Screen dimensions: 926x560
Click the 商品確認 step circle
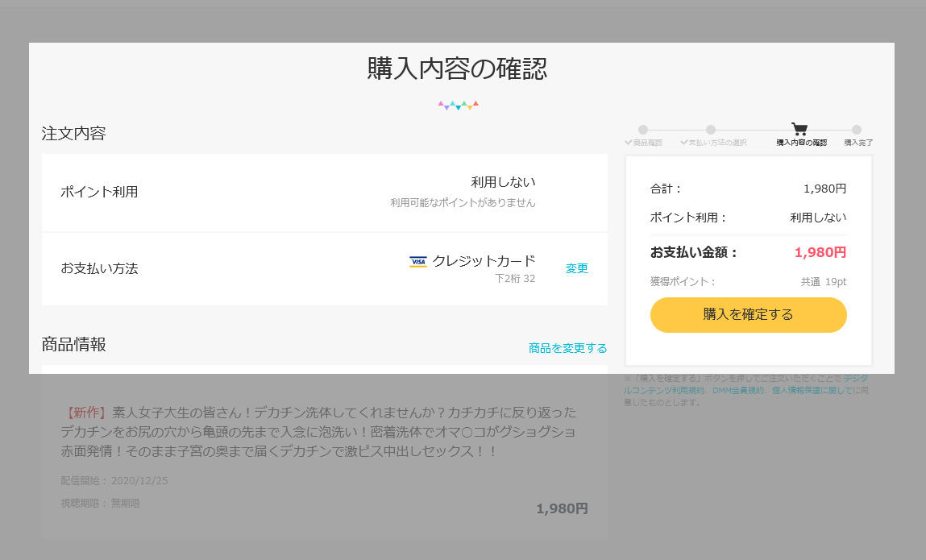pyautogui.click(x=643, y=130)
